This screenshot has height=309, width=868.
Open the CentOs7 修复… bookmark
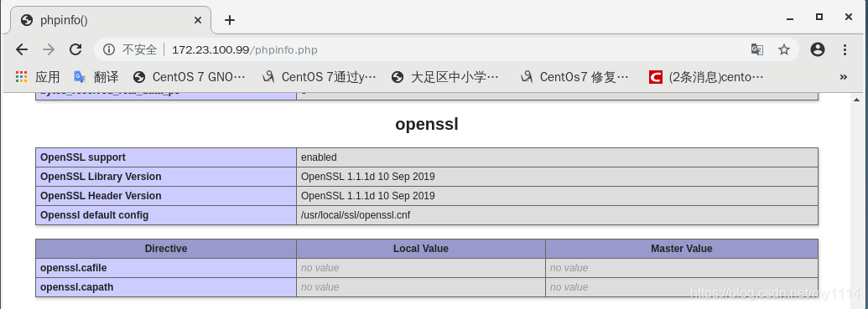(574, 77)
